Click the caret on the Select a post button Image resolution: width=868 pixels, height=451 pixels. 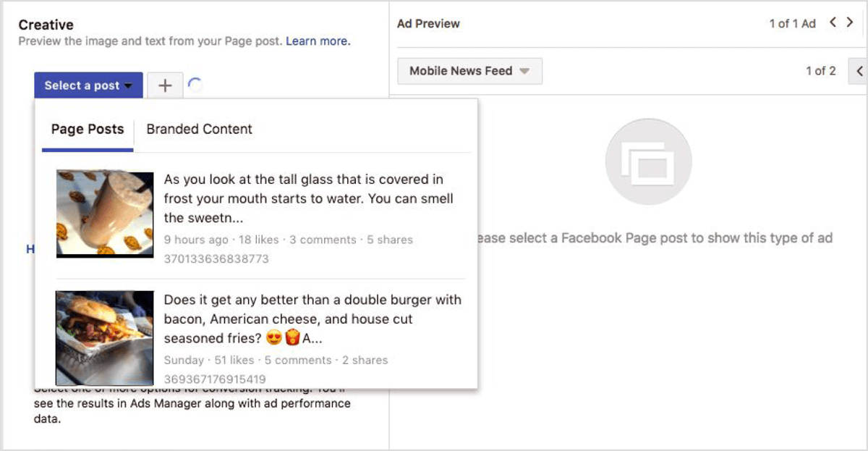point(127,85)
